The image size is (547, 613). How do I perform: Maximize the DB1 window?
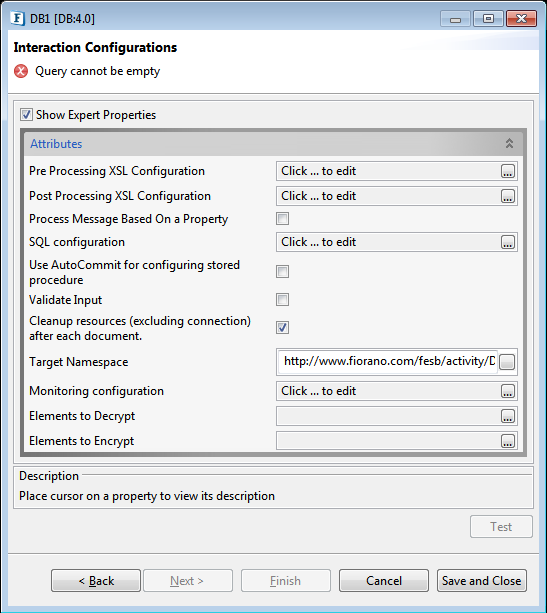point(488,19)
